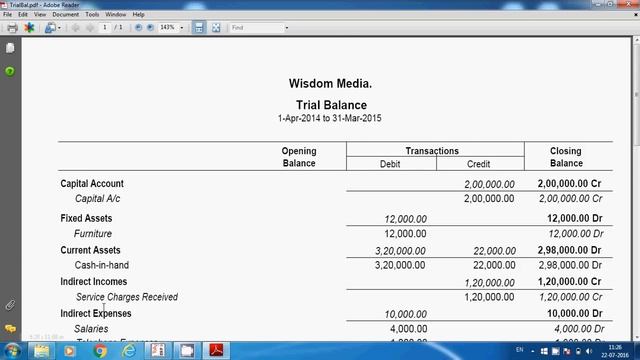Click the 'Credit' column header
This screenshot has width=640, height=360.
tap(478, 164)
